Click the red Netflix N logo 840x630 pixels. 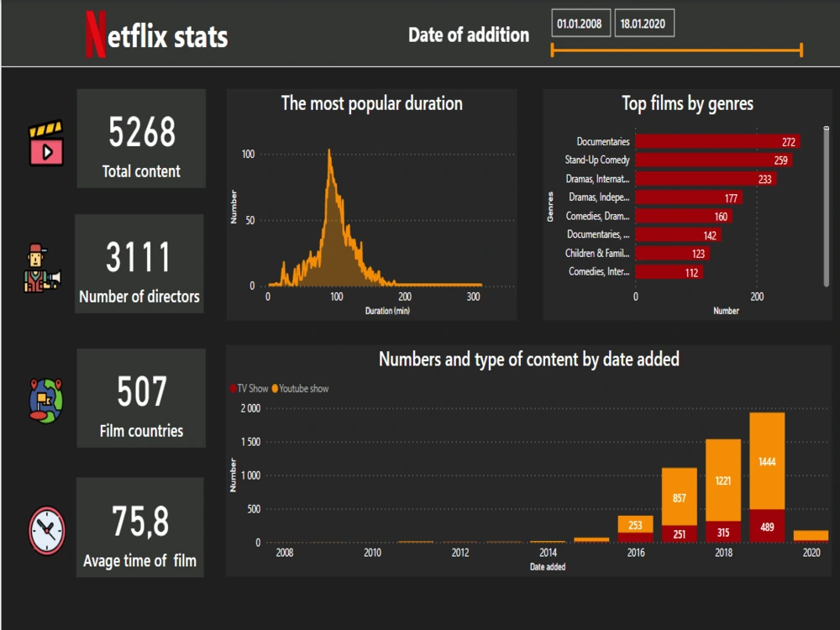coord(94,32)
